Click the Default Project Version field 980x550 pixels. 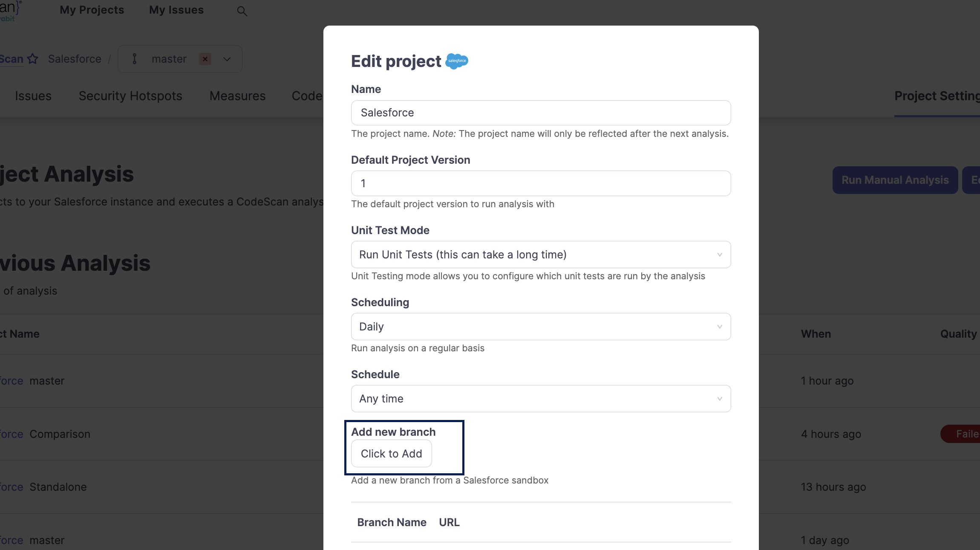(541, 183)
